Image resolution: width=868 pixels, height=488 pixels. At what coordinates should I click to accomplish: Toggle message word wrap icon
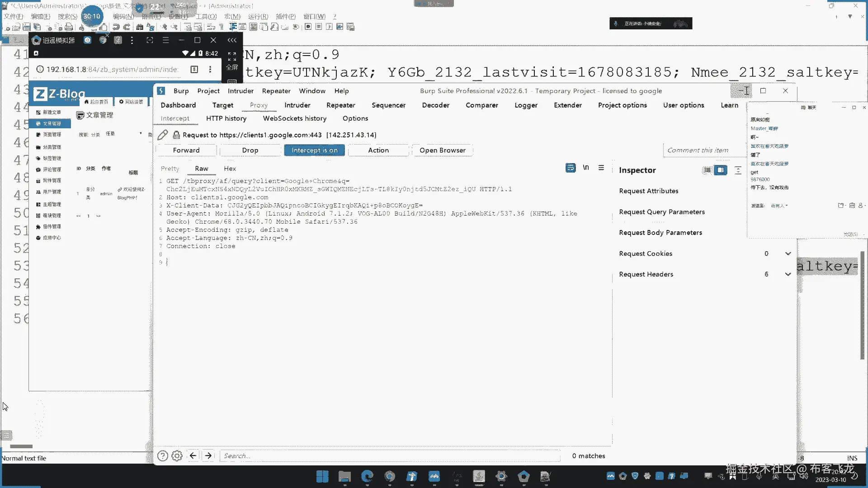(x=571, y=168)
